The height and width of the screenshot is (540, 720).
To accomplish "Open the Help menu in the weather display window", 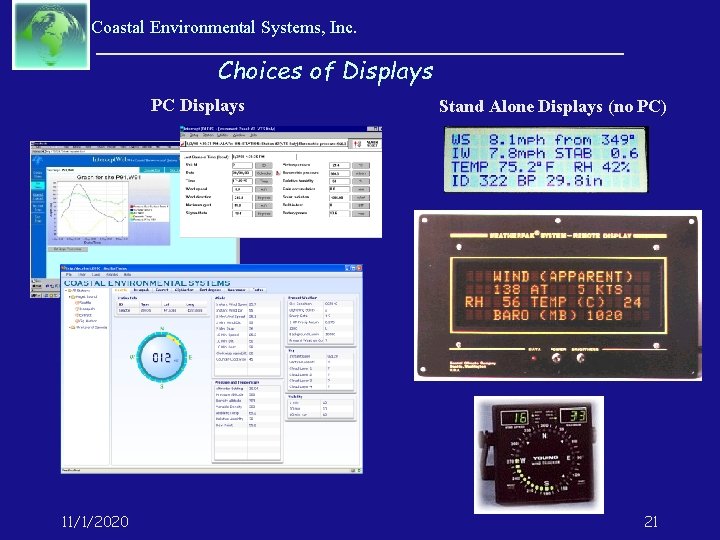I will pyautogui.click(x=128, y=275).
